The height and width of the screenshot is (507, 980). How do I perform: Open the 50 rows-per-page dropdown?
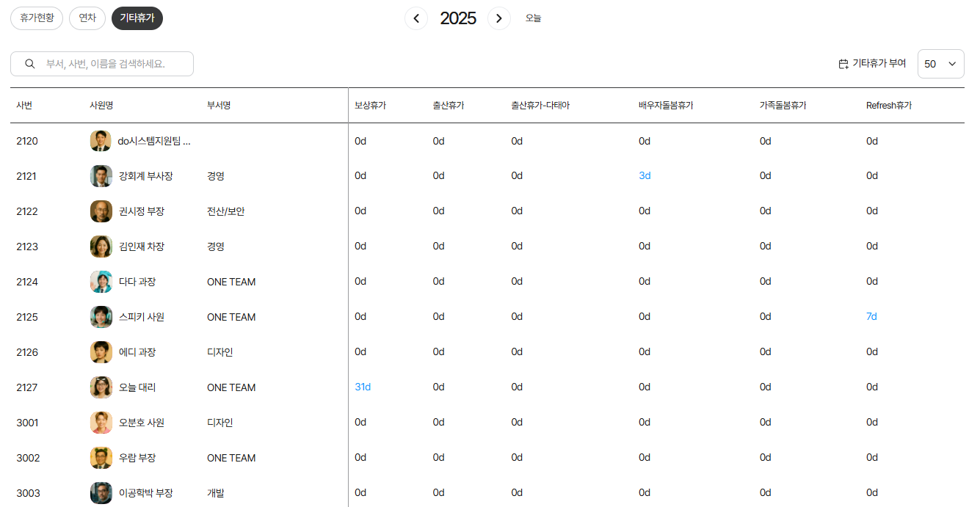click(940, 64)
